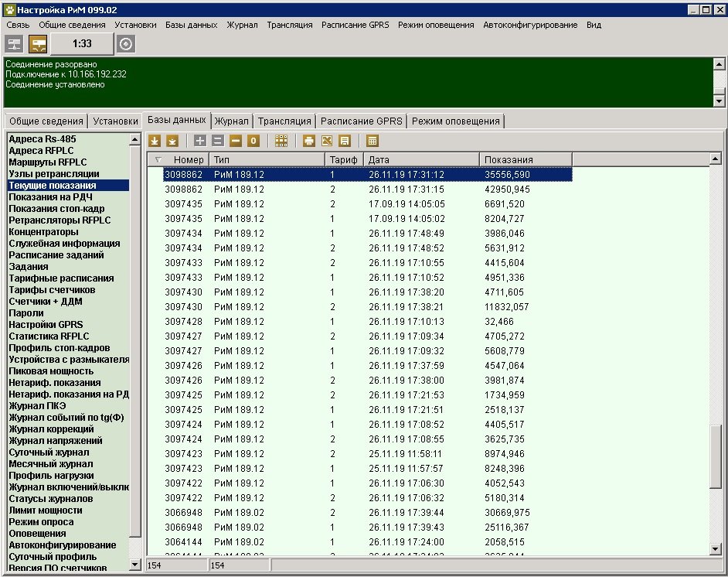
Task: Select Текущие показания in the list
Action: 68,186
